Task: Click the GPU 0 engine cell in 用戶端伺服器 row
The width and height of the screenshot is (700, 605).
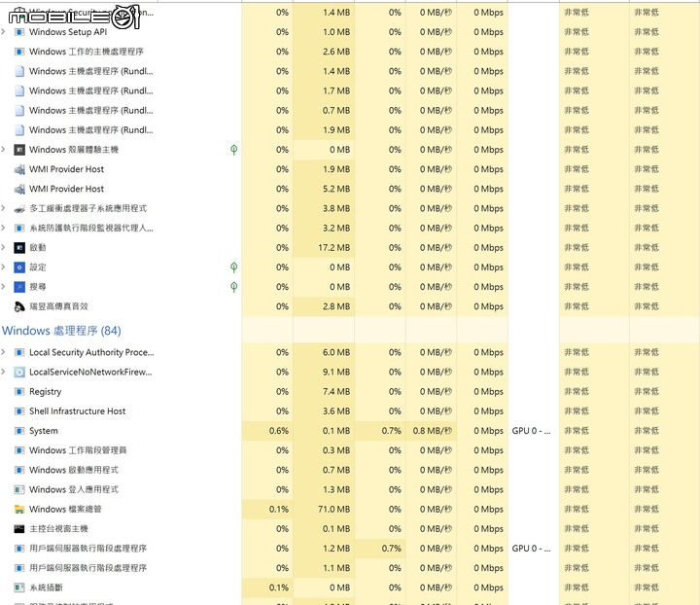Action: tap(531, 549)
